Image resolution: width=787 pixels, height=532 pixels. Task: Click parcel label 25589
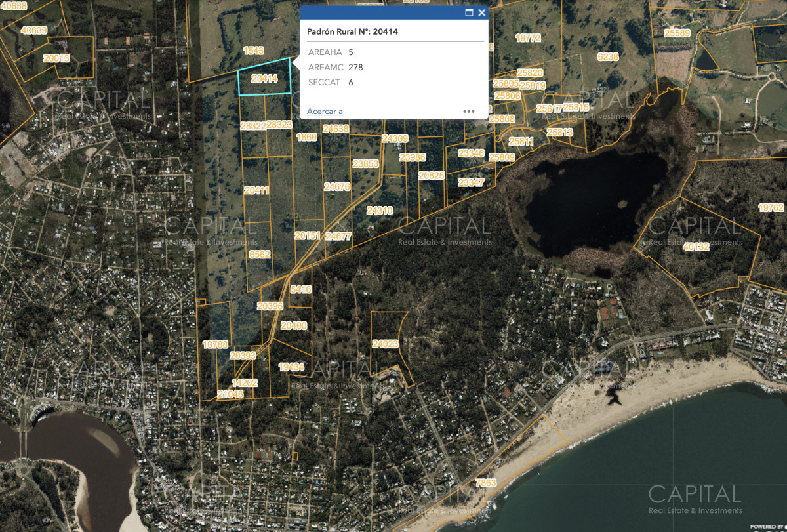[x=677, y=33]
